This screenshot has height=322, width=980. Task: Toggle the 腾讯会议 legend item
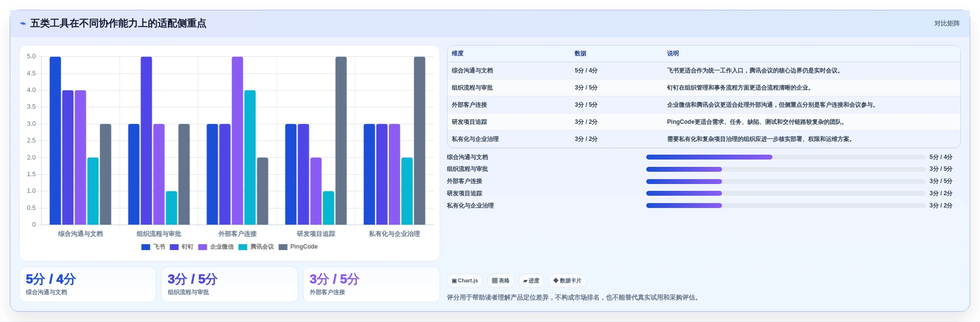click(x=256, y=247)
